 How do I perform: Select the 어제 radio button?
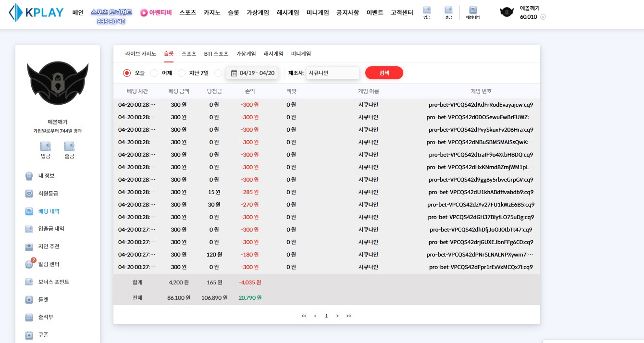pos(154,73)
